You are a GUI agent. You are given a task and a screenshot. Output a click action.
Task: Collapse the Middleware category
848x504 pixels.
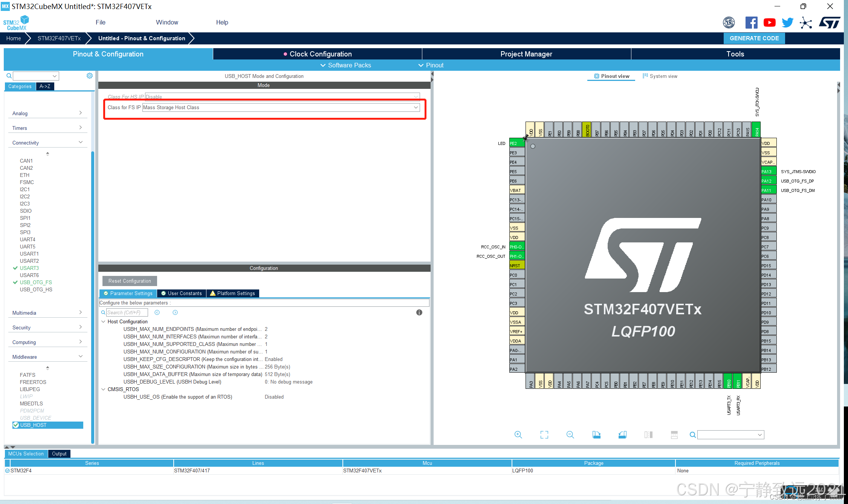pos(47,357)
